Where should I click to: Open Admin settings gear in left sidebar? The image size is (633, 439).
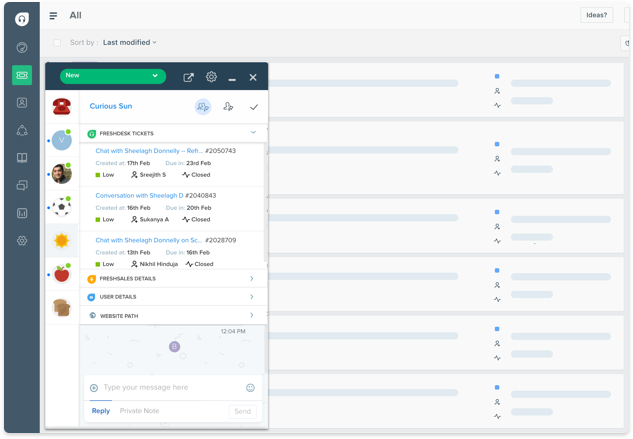tap(21, 241)
